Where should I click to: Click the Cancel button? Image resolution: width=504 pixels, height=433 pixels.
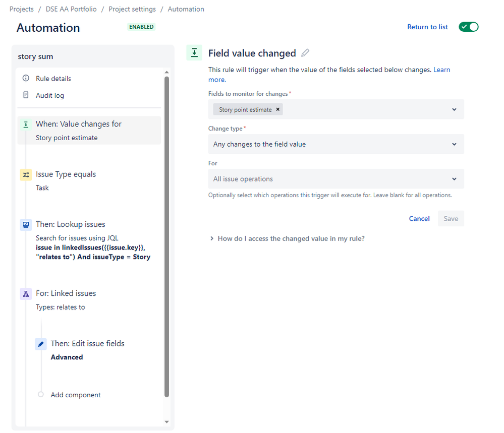coord(419,218)
